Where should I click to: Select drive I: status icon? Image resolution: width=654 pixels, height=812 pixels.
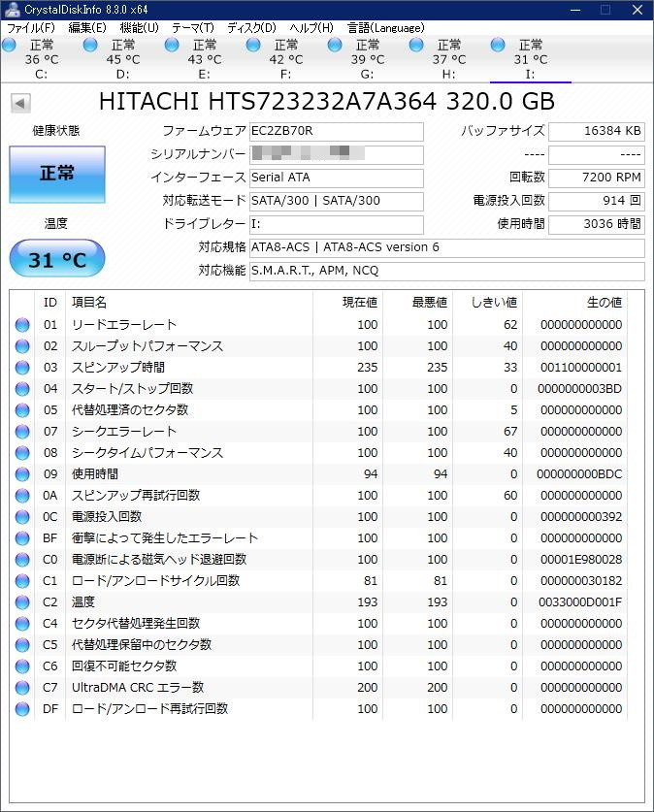click(x=498, y=45)
